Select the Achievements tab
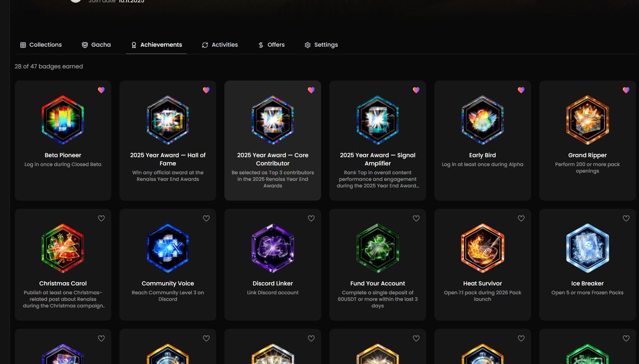 (x=157, y=45)
